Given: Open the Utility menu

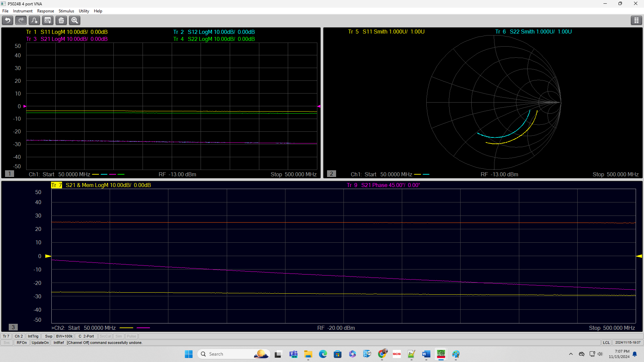Looking at the screenshot, I should (x=84, y=11).
